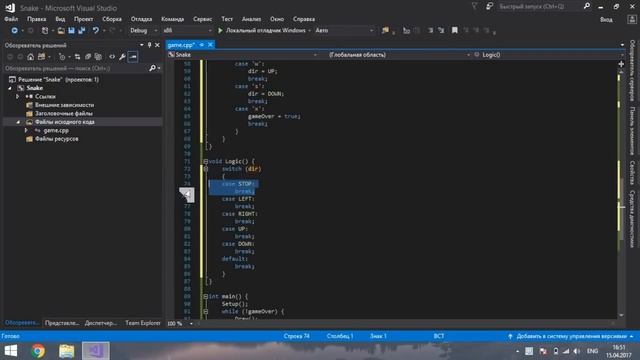Click the Quick Launch magnifier icon
Viewport: 640px width, 360px height.
click(587, 6)
